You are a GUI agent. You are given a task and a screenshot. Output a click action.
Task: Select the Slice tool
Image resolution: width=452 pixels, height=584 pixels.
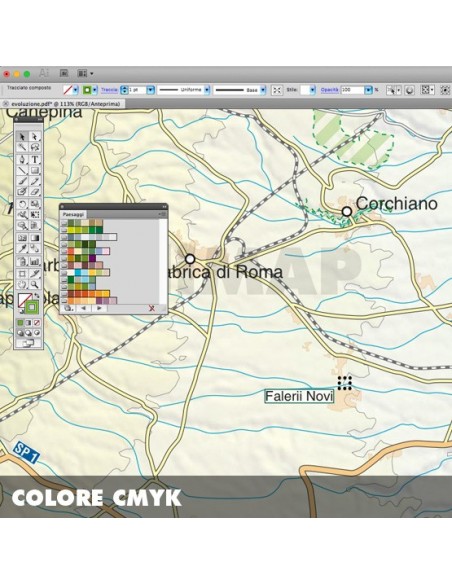[35, 274]
